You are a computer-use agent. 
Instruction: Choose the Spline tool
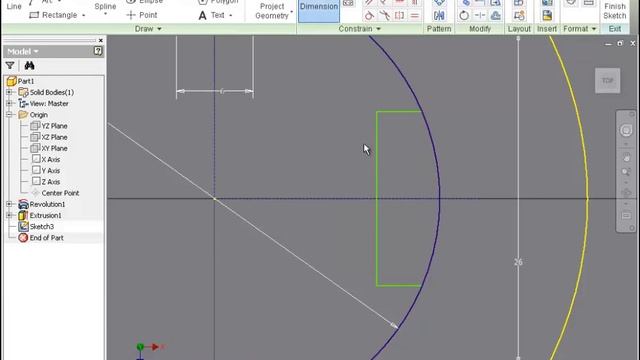click(x=105, y=8)
